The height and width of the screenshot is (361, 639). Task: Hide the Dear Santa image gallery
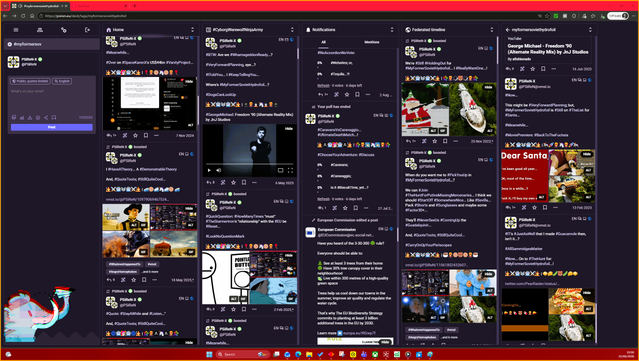[x=586, y=154]
